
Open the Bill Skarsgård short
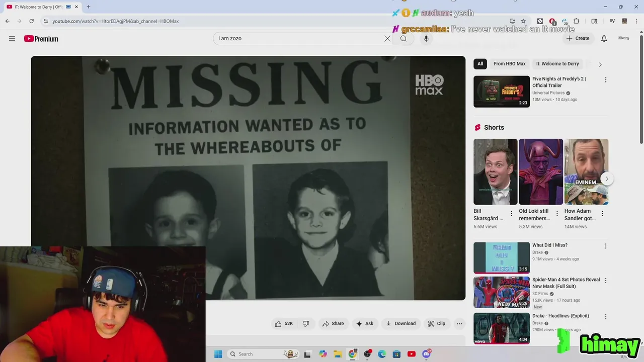coord(495,172)
